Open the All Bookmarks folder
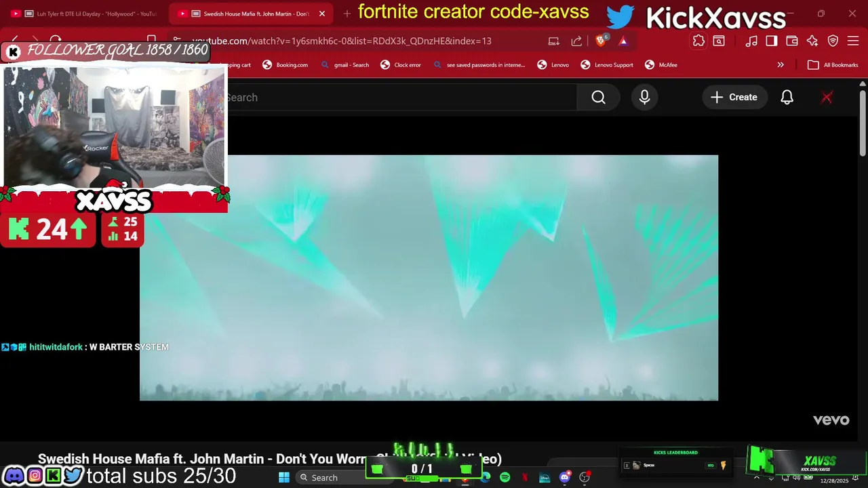This screenshot has height=488, width=868. [x=833, y=65]
